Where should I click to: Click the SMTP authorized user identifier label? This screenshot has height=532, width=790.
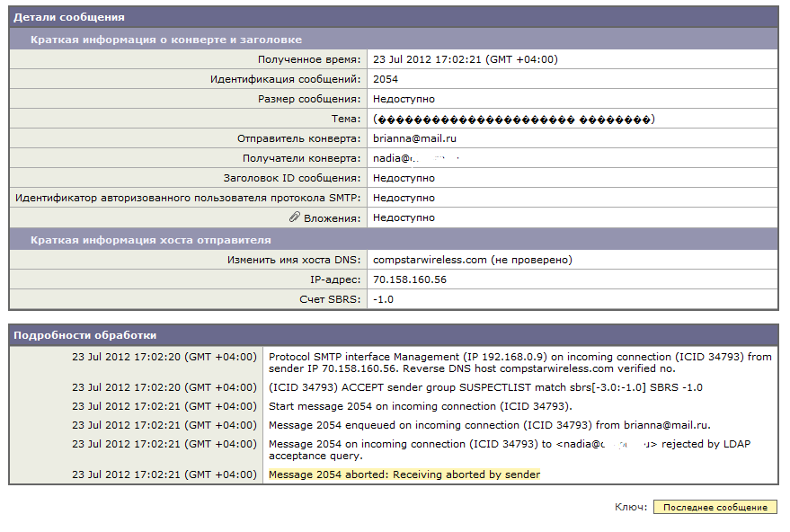click(188, 198)
